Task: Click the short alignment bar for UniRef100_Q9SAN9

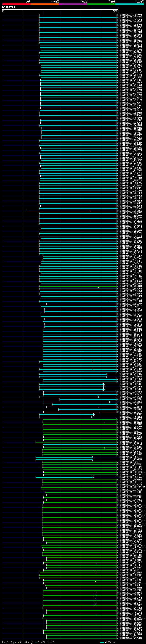Action: pyautogui.click(x=73, y=374)
